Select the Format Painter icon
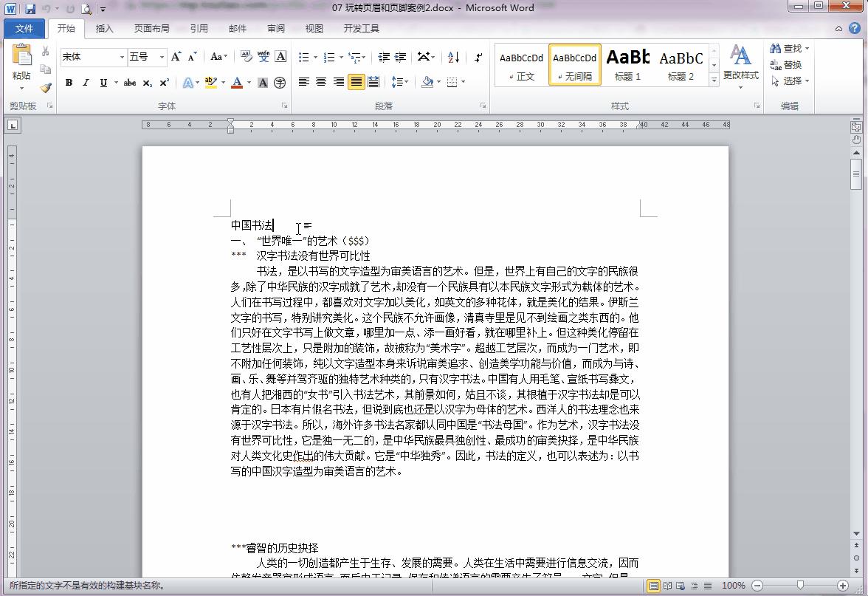Image resolution: width=868 pixels, height=596 pixels. (x=46, y=87)
